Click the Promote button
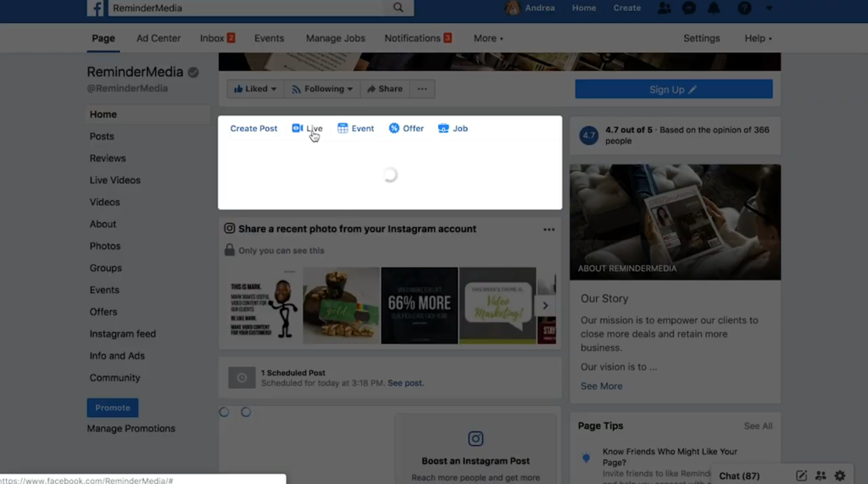The height and width of the screenshot is (484, 868). coord(113,408)
